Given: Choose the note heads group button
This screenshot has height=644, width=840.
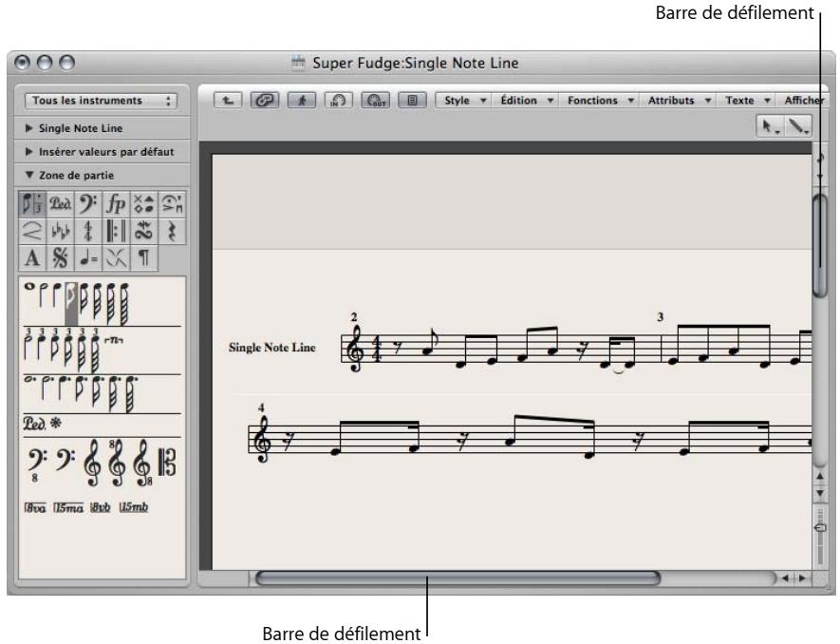Looking at the screenshot, I should click(x=143, y=203).
